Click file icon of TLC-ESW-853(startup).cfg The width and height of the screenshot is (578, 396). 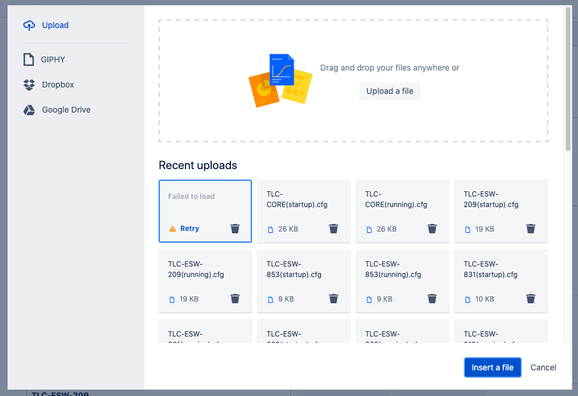click(x=271, y=300)
